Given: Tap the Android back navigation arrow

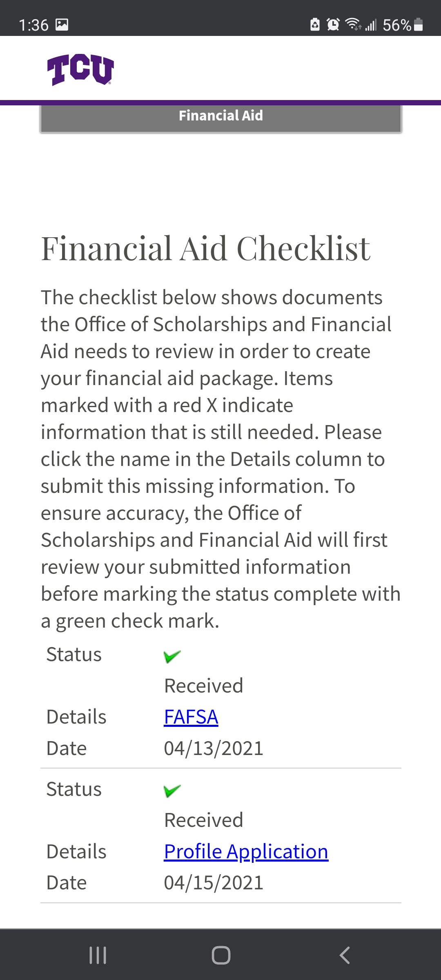Looking at the screenshot, I should (x=345, y=955).
